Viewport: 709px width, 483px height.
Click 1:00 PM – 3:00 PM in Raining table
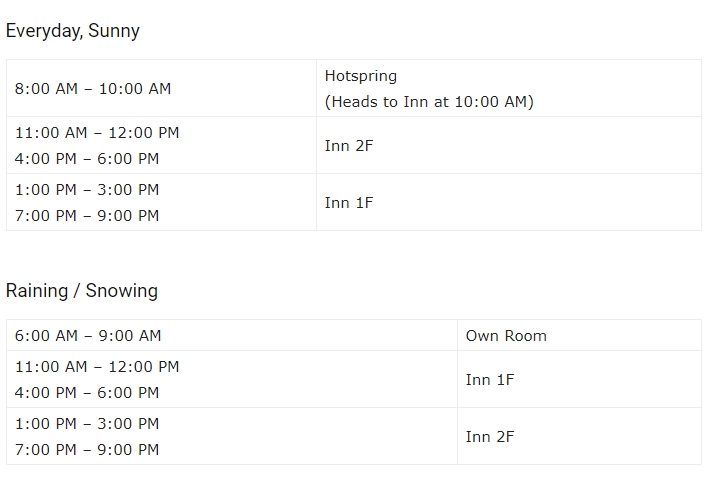tap(87, 424)
